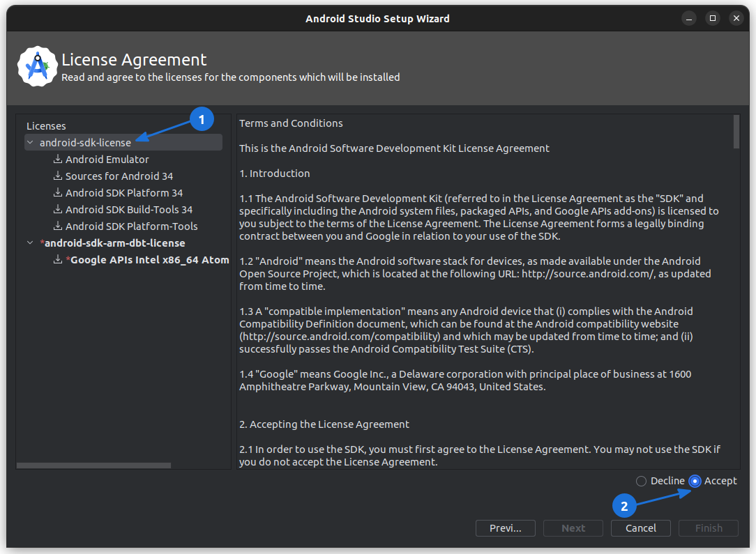This screenshot has height=554, width=756.
Task: Click the download icon beside Android SDK Platform-Tools
Action: pos(58,226)
